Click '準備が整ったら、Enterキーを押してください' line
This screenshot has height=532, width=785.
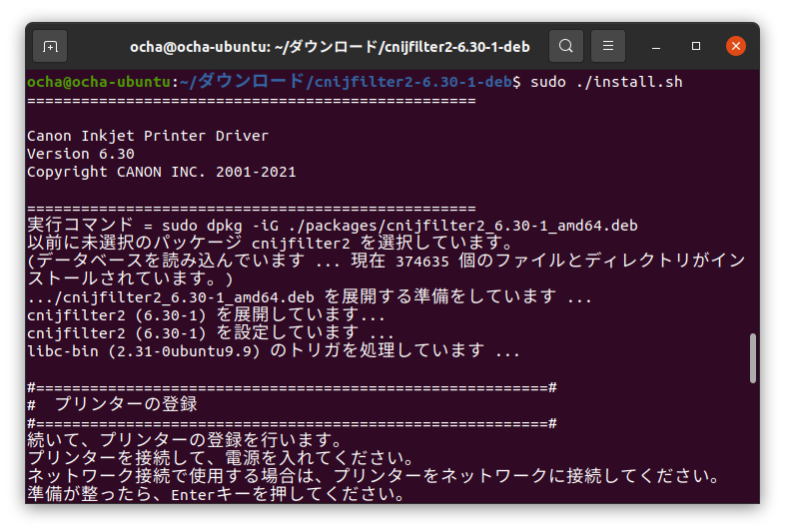tap(217, 494)
